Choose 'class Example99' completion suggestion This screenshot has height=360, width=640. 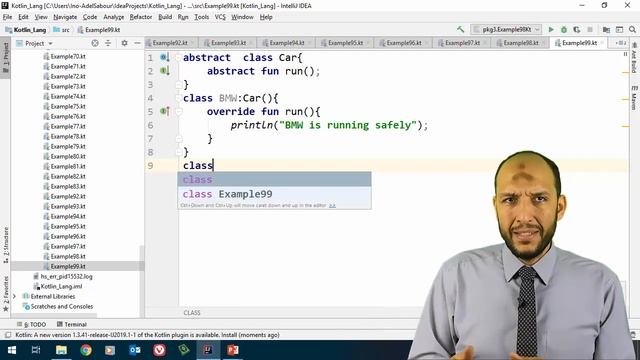pyautogui.click(x=274, y=194)
